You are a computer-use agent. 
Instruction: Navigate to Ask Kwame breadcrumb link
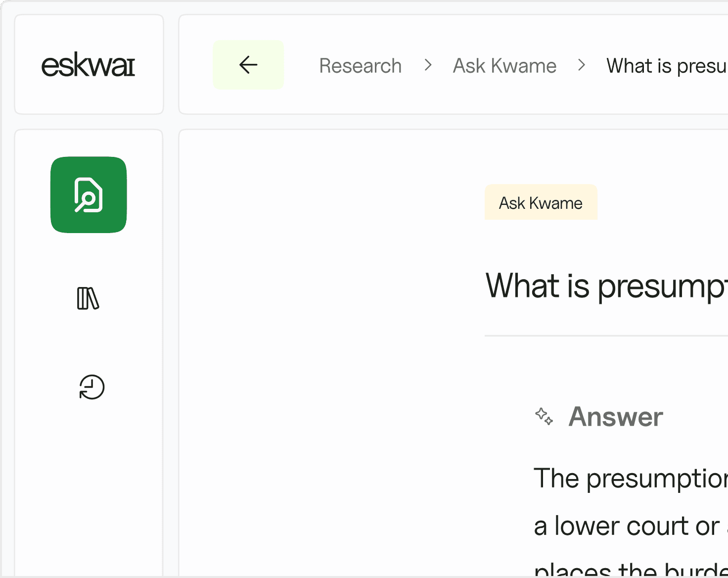[504, 65]
